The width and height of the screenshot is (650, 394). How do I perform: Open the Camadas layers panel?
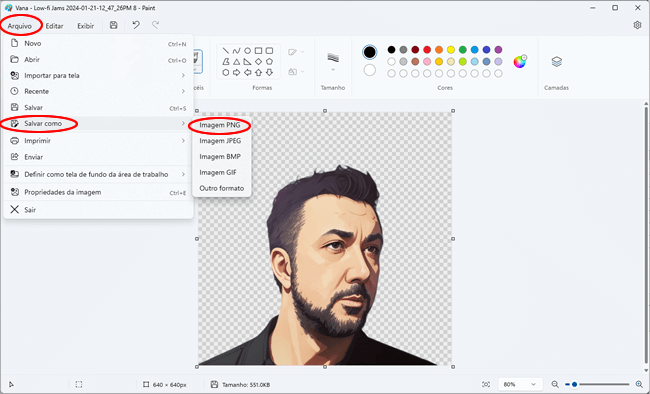pyautogui.click(x=556, y=62)
